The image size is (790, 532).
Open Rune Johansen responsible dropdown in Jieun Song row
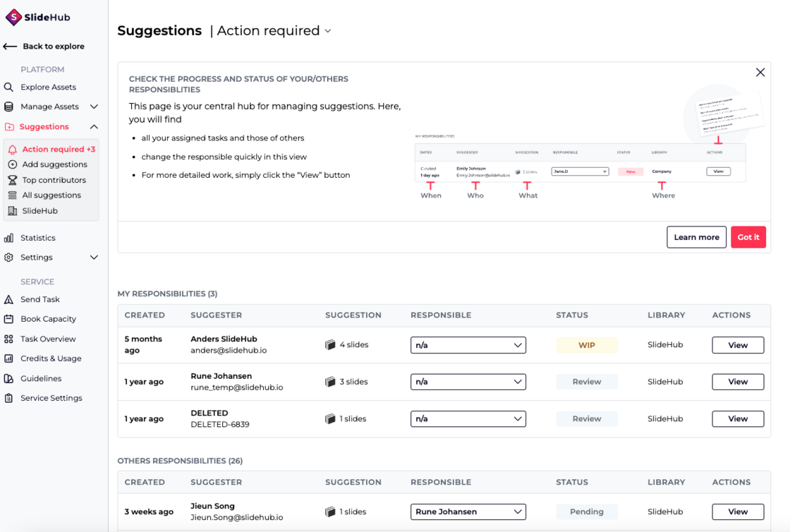pos(468,512)
